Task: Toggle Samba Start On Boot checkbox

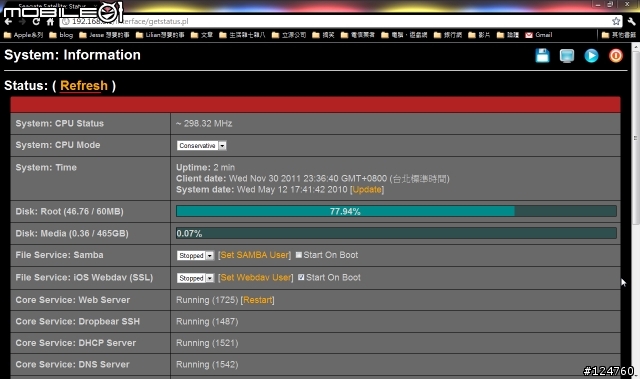Action: point(299,255)
